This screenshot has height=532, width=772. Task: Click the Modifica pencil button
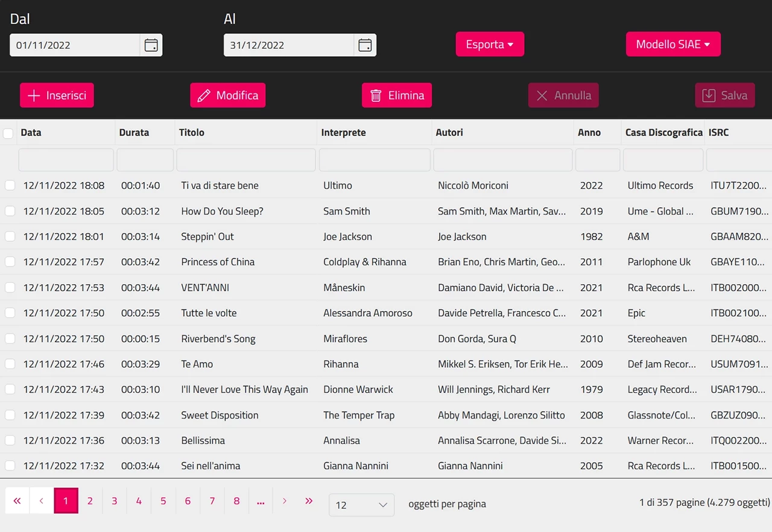click(228, 95)
